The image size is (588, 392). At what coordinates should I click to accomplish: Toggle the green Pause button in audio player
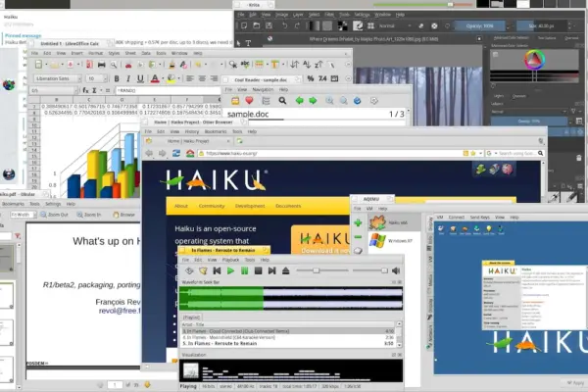pos(244,270)
